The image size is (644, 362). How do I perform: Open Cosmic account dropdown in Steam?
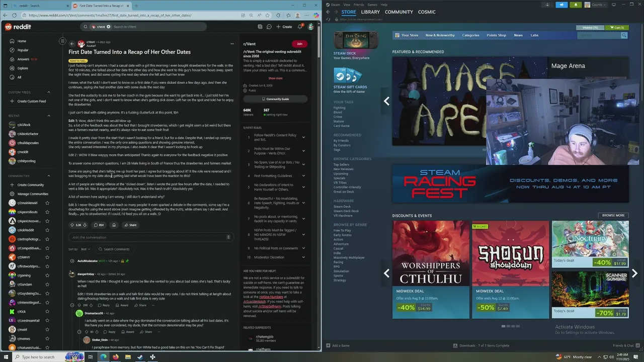point(596,5)
